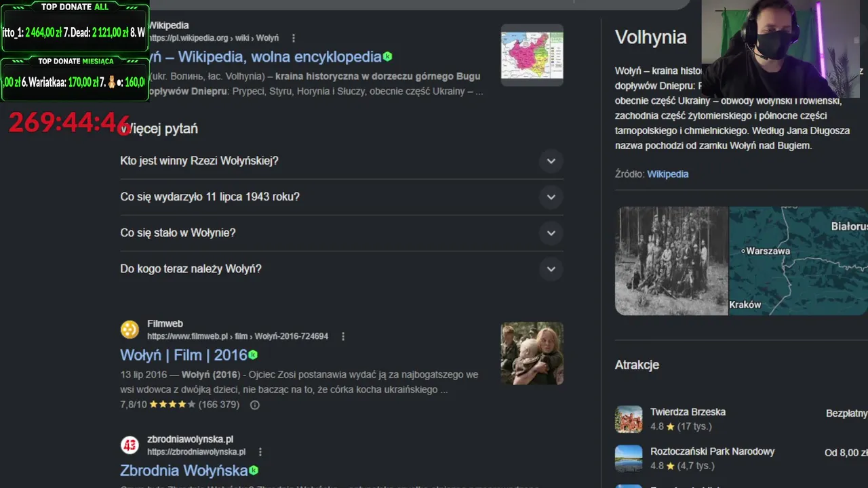Click the 'Atrakcje' section heading
This screenshot has height=488, width=868.
coord(637,365)
